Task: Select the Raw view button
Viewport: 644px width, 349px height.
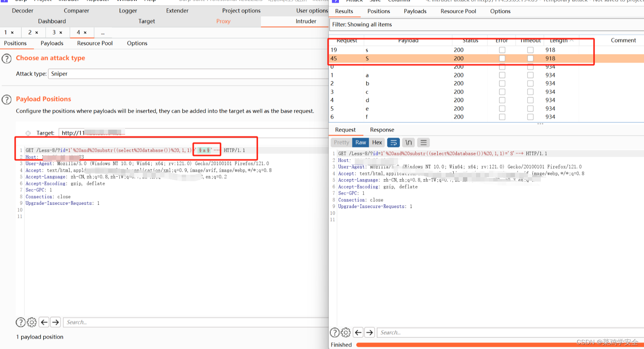Action: pyautogui.click(x=361, y=143)
